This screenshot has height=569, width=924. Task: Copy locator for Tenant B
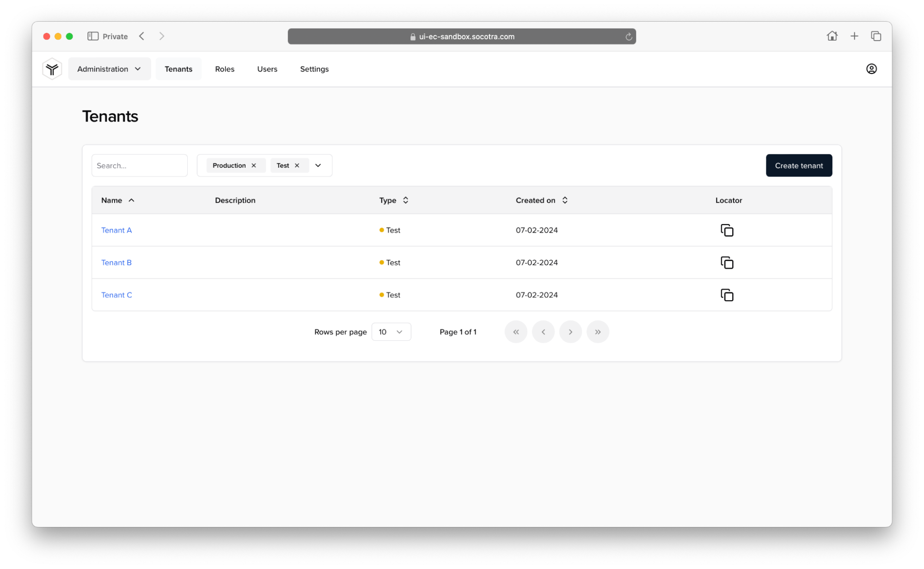click(727, 262)
